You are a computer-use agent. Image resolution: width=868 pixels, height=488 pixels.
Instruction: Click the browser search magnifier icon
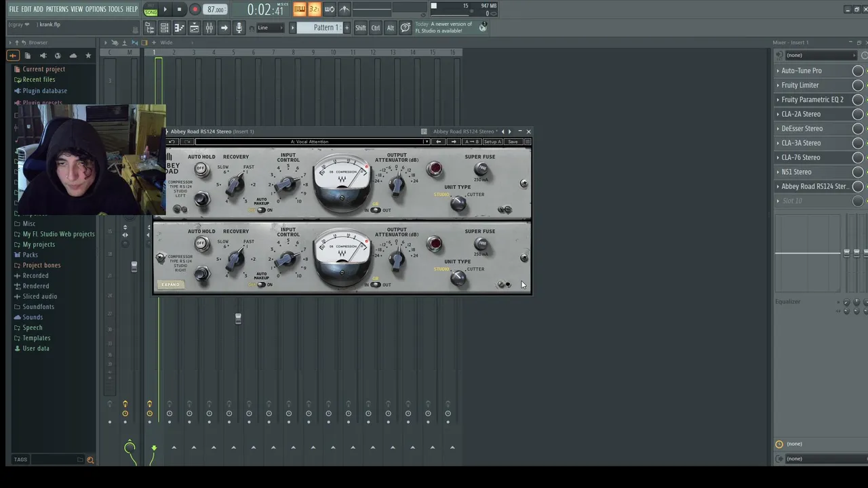[x=90, y=460]
